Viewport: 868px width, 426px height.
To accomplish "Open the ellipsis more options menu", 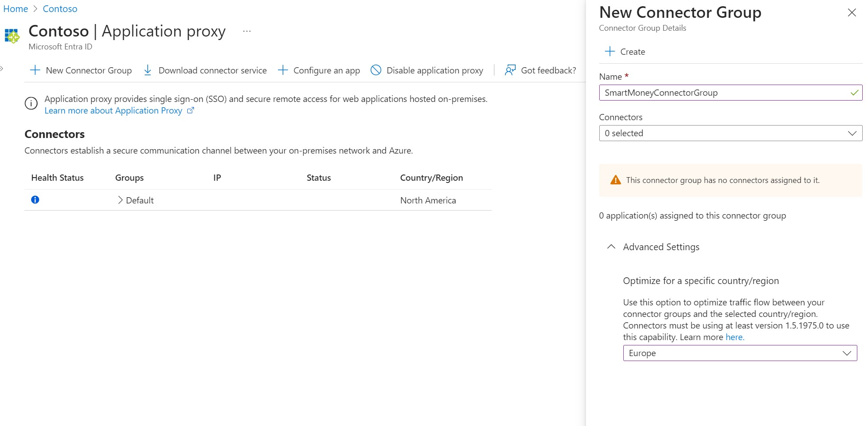I will pyautogui.click(x=247, y=31).
